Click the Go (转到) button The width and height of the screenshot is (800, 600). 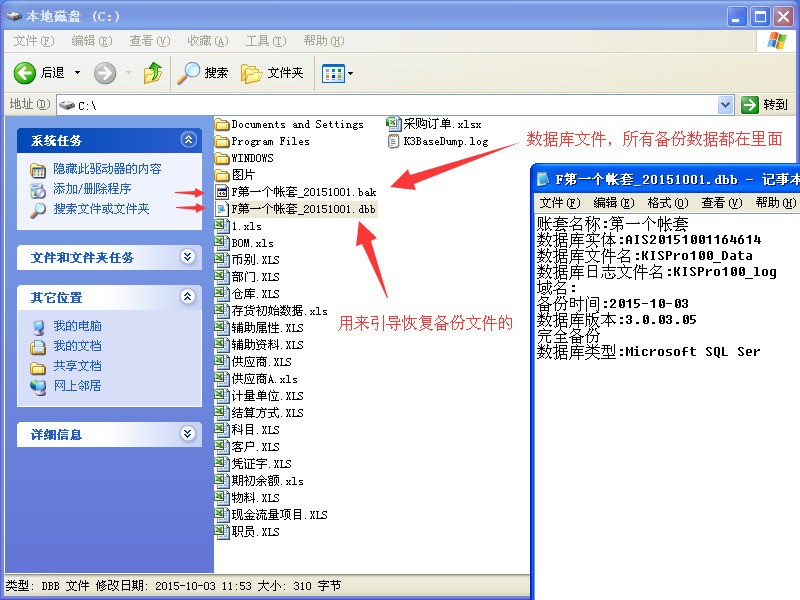[x=764, y=105]
